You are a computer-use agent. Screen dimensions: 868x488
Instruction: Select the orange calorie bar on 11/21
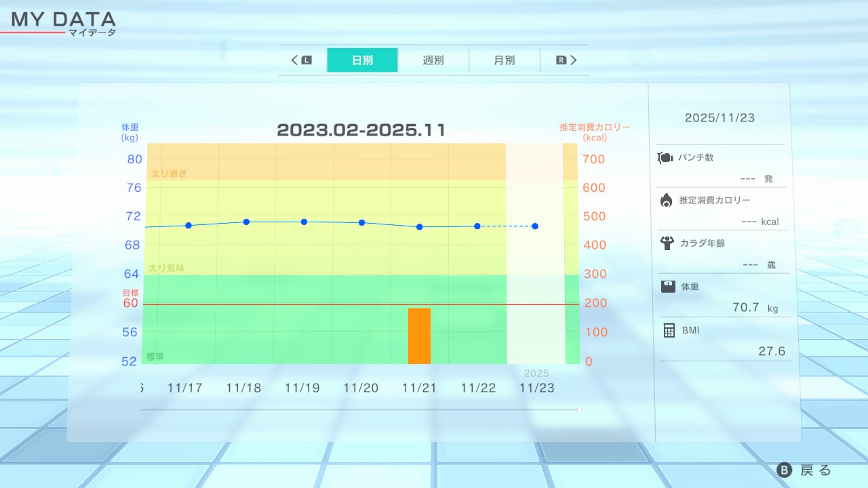click(x=419, y=336)
